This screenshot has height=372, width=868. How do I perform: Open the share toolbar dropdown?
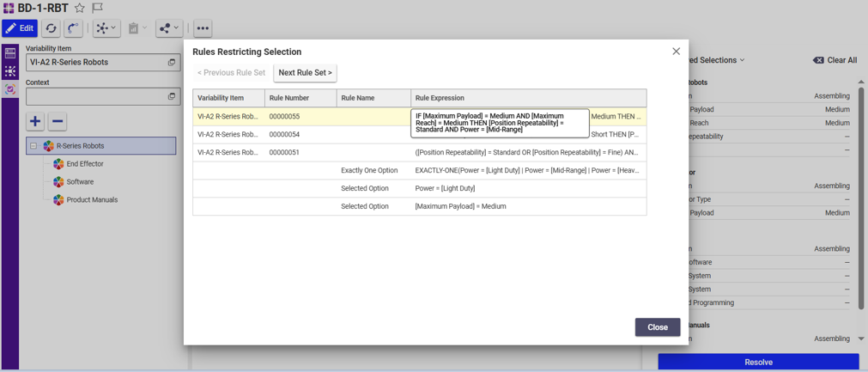(169, 28)
